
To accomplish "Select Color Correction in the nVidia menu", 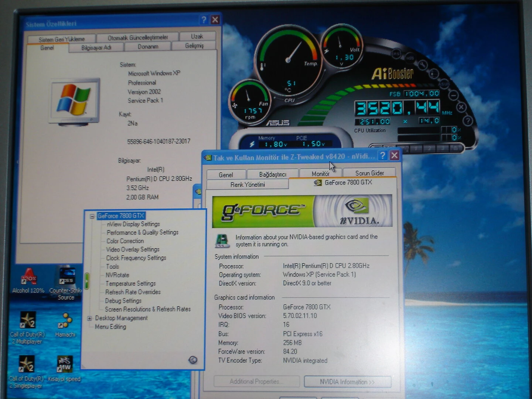I will click(x=125, y=241).
